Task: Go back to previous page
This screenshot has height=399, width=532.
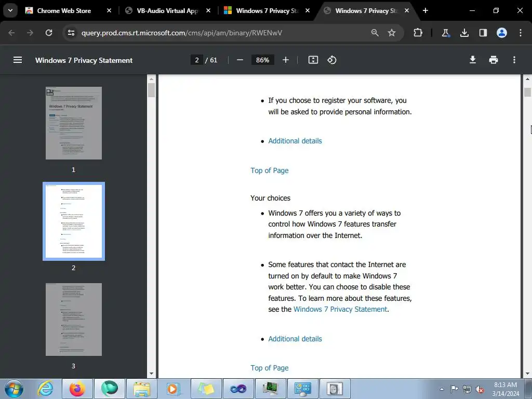Action: (11, 33)
